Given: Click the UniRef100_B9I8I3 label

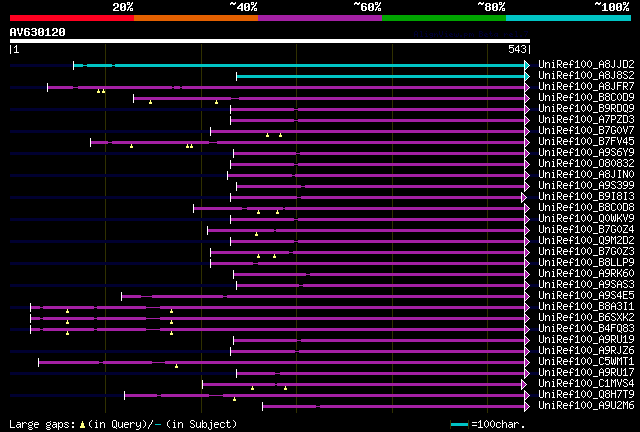Looking at the screenshot, I should coord(586,196).
